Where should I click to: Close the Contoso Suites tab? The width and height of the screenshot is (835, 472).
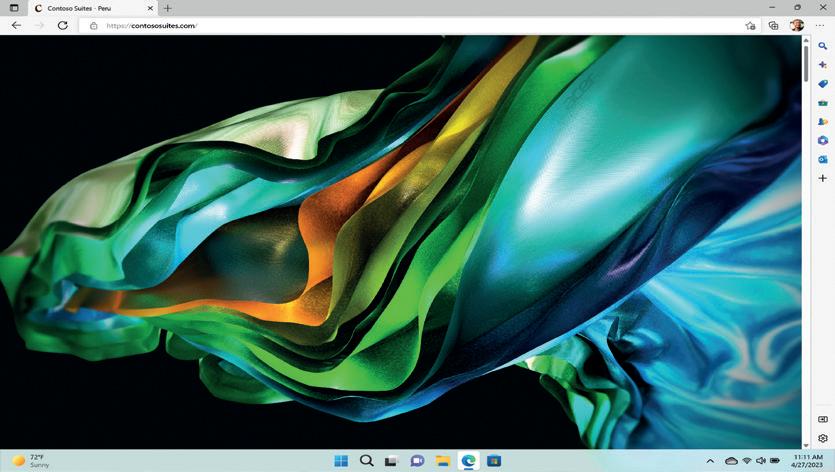150,9
